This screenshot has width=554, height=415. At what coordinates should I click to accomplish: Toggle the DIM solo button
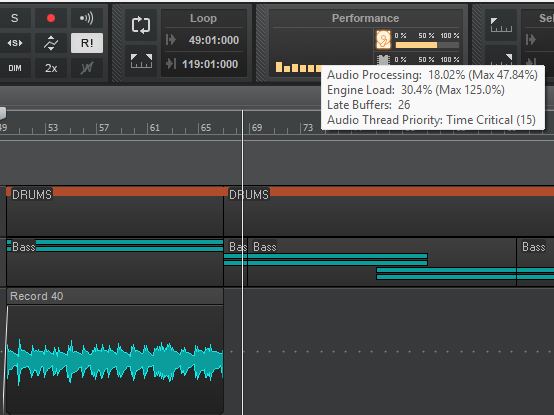(14, 68)
